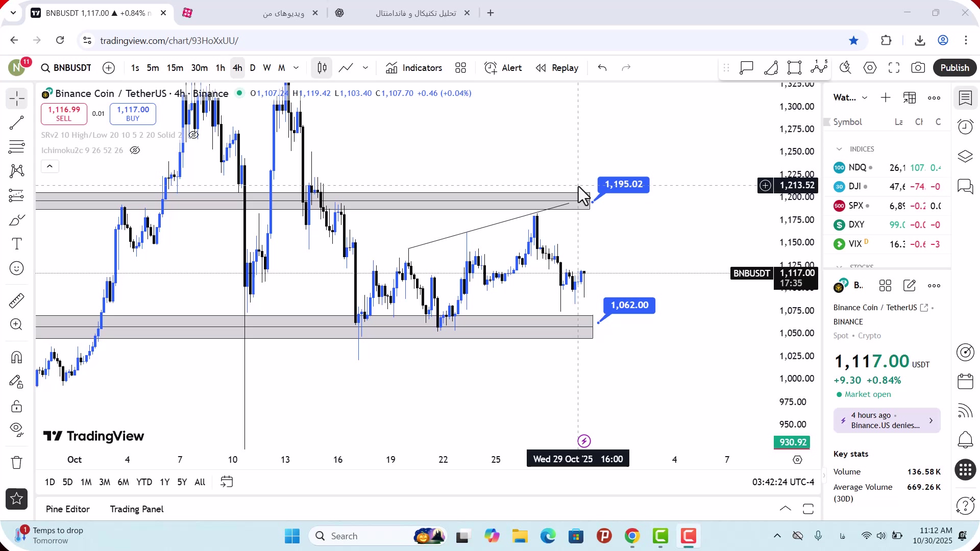
Task: Select the text annotation tool
Action: (17, 244)
